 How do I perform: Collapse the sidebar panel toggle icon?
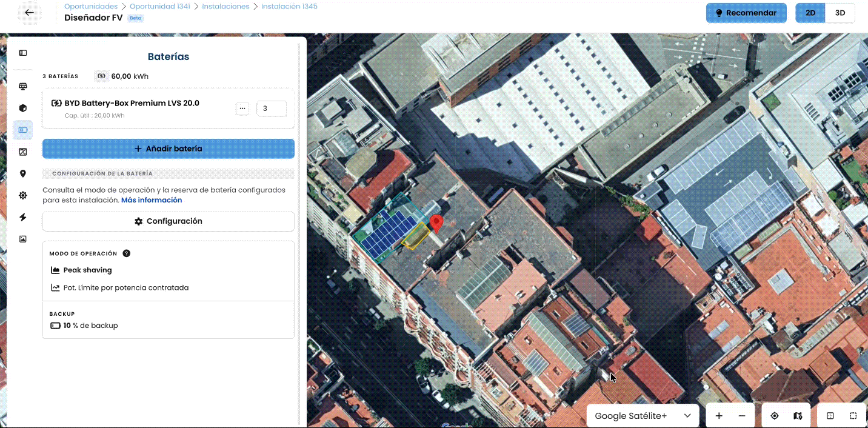[23, 53]
